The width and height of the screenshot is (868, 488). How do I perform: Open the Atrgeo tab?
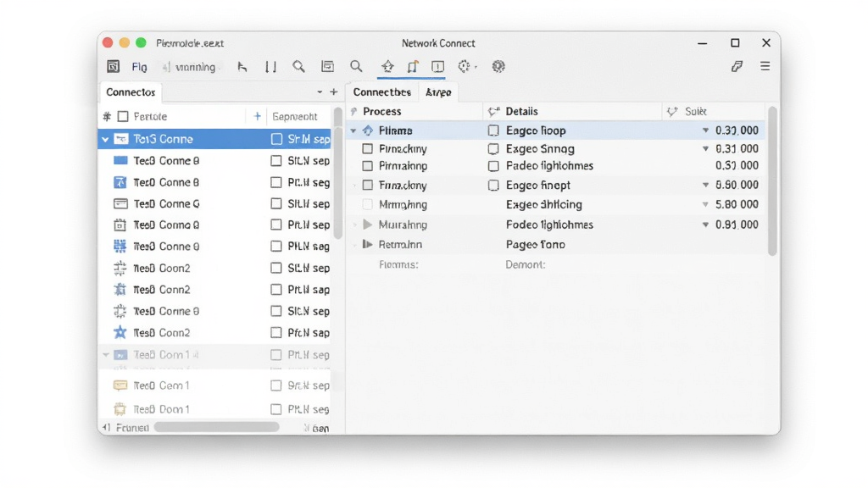[438, 92]
